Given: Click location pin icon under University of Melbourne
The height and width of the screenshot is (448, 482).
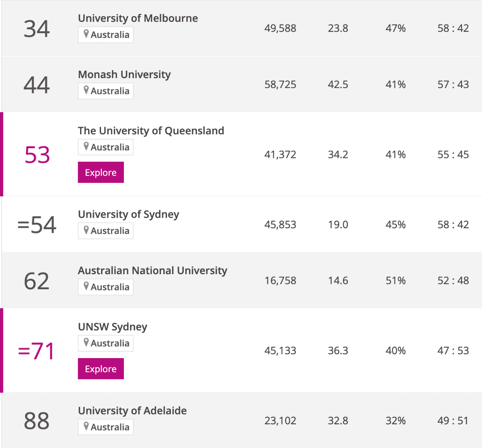Looking at the screenshot, I should click(x=86, y=34).
